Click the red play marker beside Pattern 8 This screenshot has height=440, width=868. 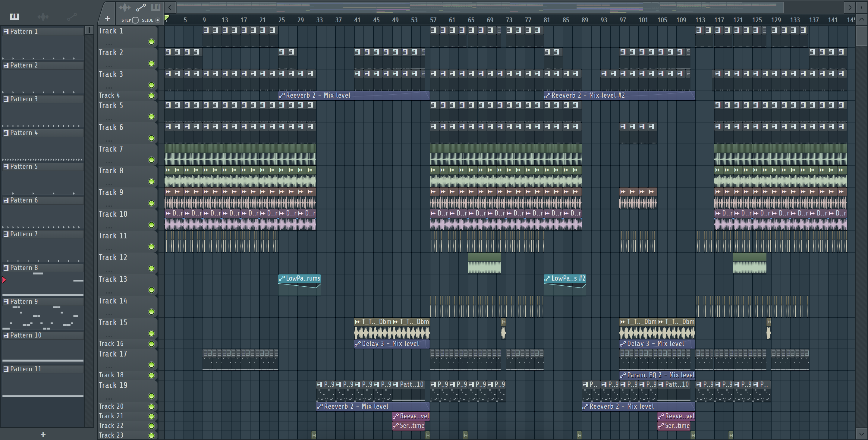click(x=4, y=280)
